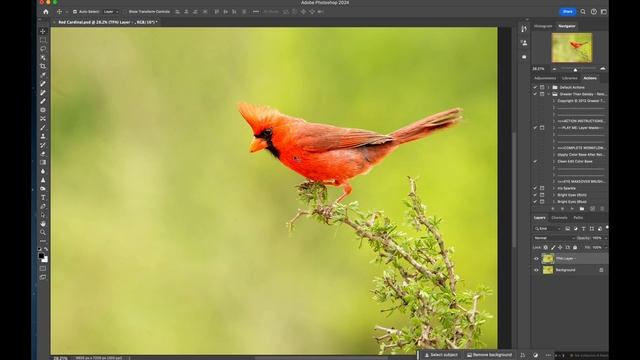The height and width of the screenshot is (360, 640).
Task: Click the Remove background button
Action: 489,355
